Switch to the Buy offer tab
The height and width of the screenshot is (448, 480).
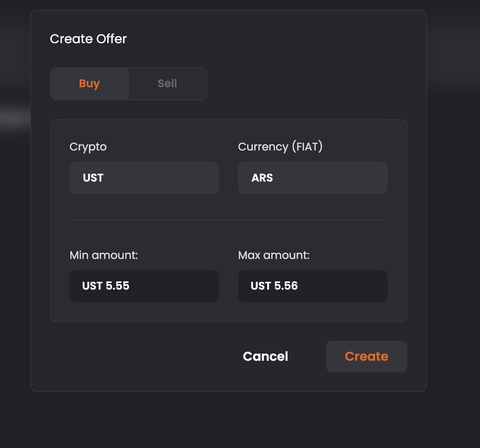click(90, 84)
